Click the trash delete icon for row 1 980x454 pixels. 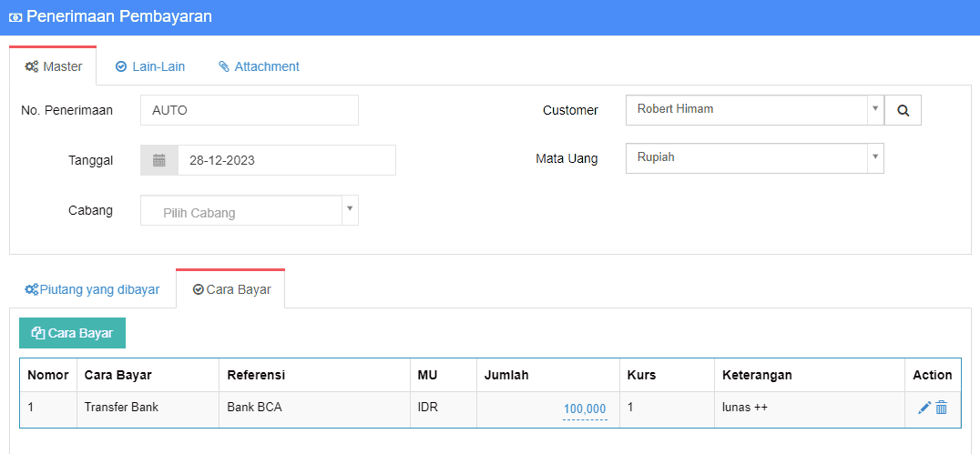942,409
